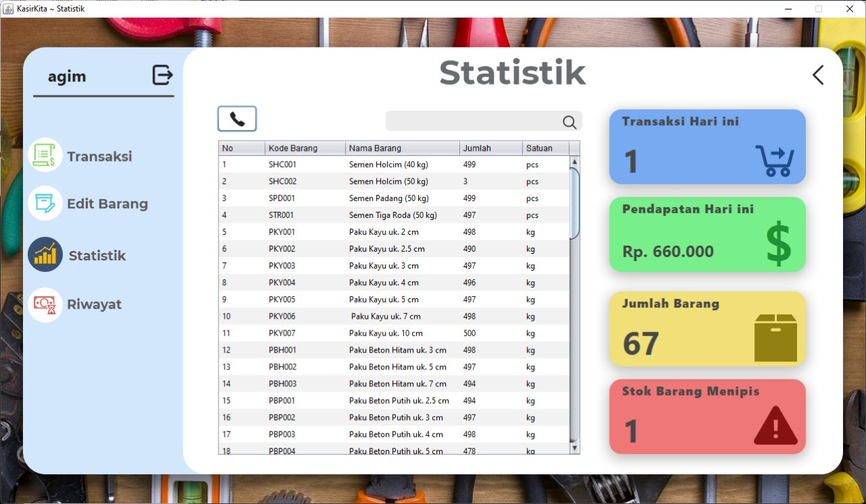The height and width of the screenshot is (504, 866).
Task: Open the Pendapatan Hari ini card
Action: [x=707, y=234]
